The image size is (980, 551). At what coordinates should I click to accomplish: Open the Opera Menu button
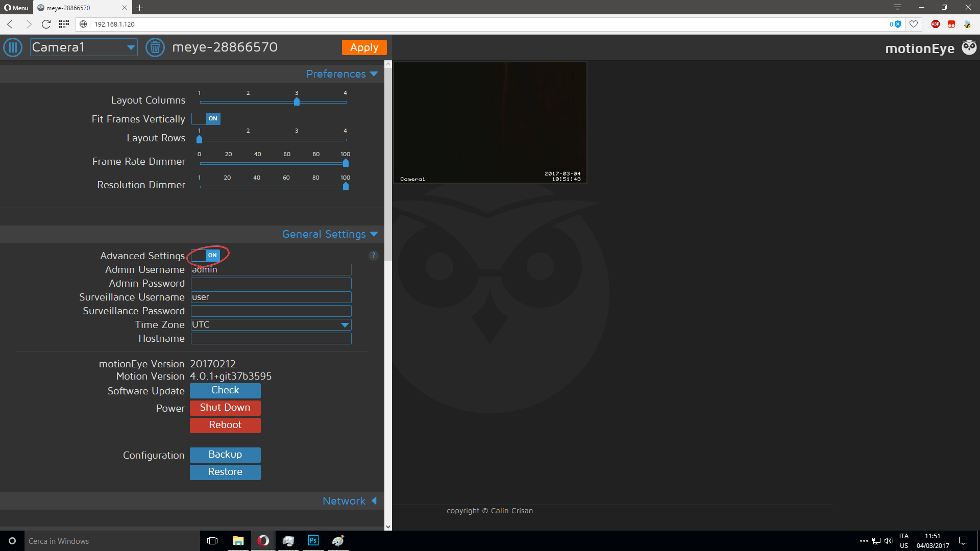pos(16,8)
